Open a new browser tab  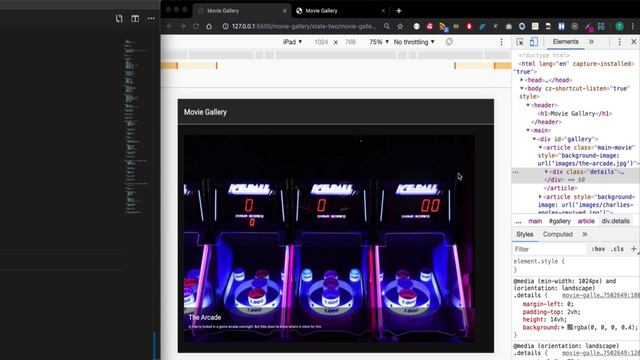399,11
